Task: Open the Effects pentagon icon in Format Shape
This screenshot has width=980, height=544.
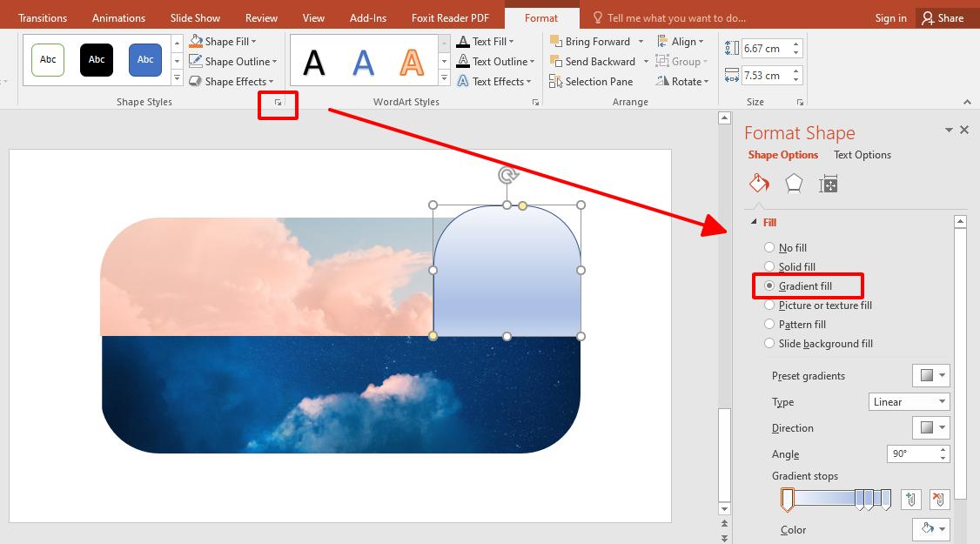Action: 793,183
